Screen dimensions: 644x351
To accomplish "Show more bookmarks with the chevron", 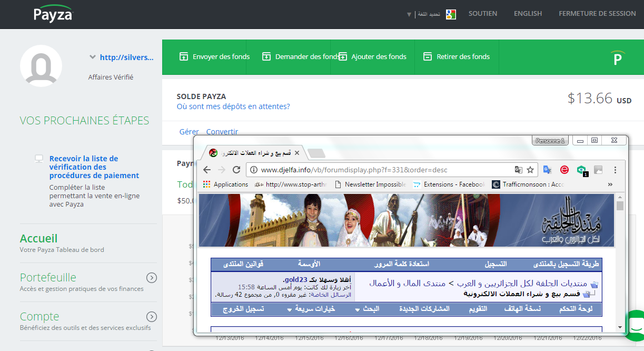I will pos(610,184).
